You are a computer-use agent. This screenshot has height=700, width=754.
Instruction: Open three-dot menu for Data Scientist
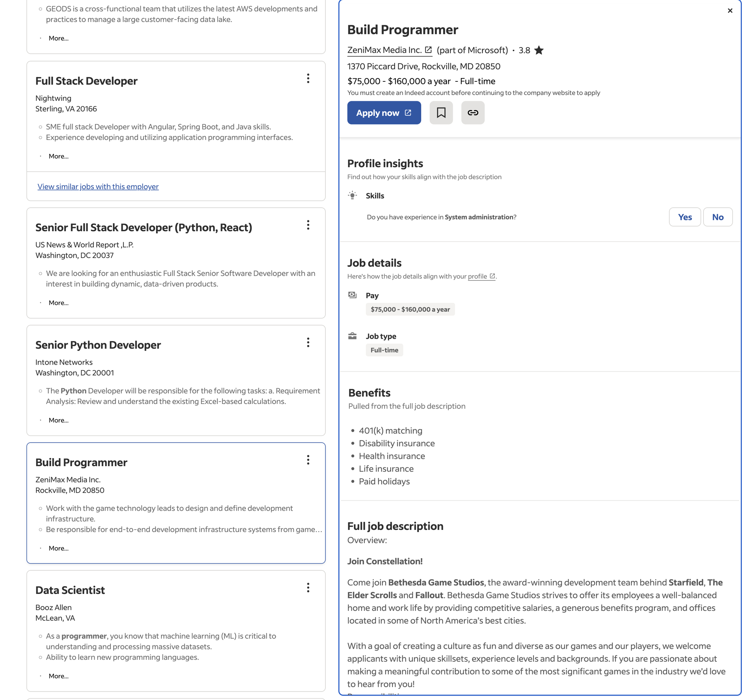(308, 587)
